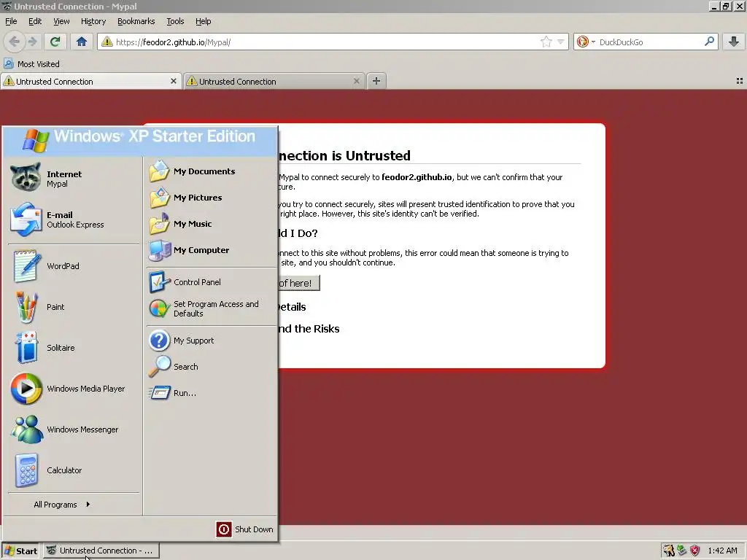Launch Outlook Express E-mail icon
Image resolution: width=747 pixels, height=560 pixels.
(26, 219)
